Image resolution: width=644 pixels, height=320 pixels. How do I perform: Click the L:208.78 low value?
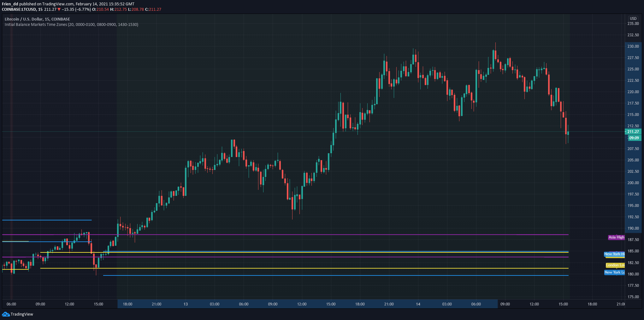pyautogui.click(x=136, y=9)
